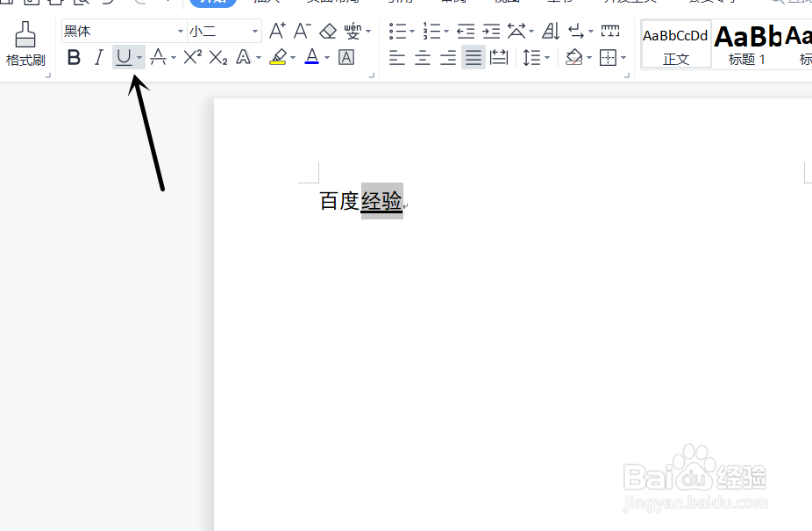Expand phonetic guide dropdown arrow
The height and width of the screenshot is (531, 812).
pyautogui.click(x=368, y=32)
